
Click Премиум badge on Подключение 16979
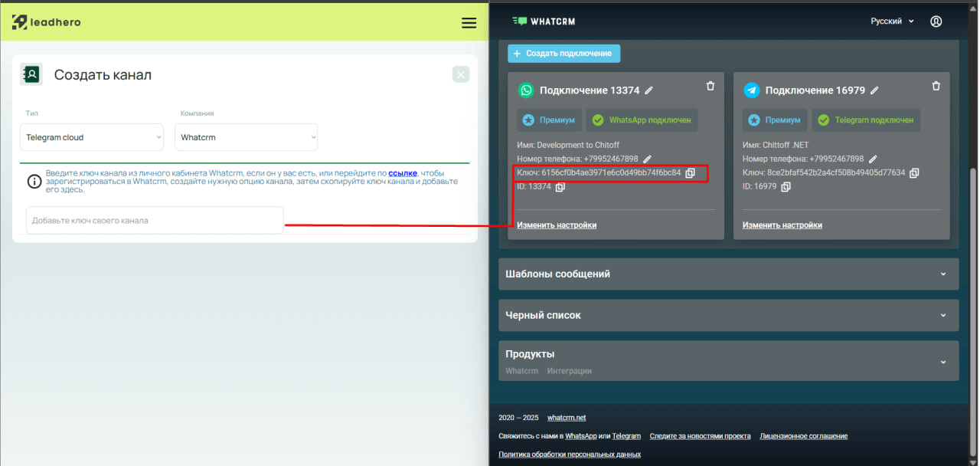(x=776, y=120)
